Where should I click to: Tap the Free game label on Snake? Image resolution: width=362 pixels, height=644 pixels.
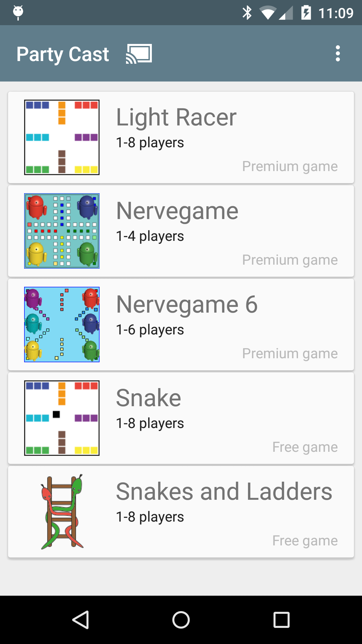click(x=305, y=447)
